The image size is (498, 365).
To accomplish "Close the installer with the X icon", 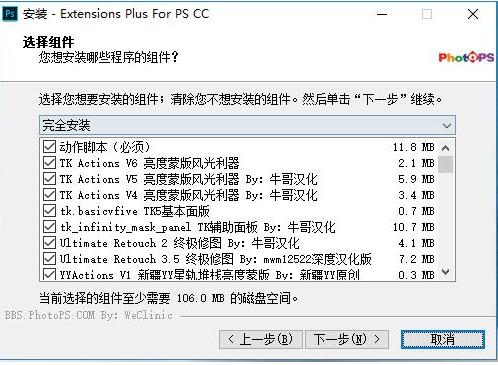I will coord(473,14).
